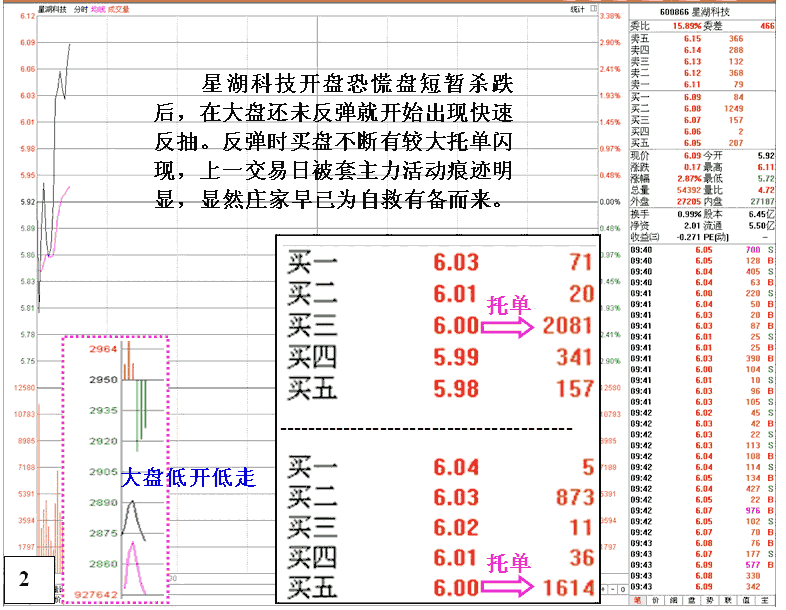
Task: Click the plus zoom button below chart
Action: click(x=604, y=589)
